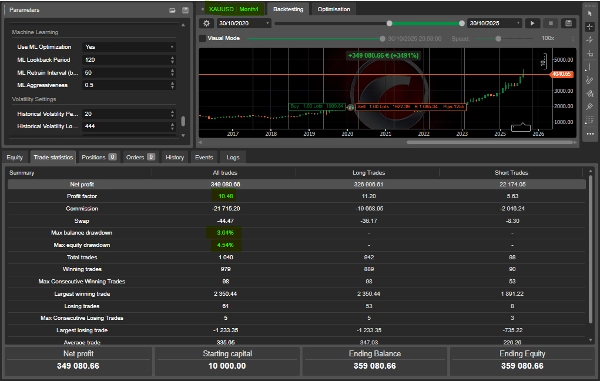600x381 pixels.
Task: Open backtesting settings gear icon
Action: pyautogui.click(x=206, y=23)
